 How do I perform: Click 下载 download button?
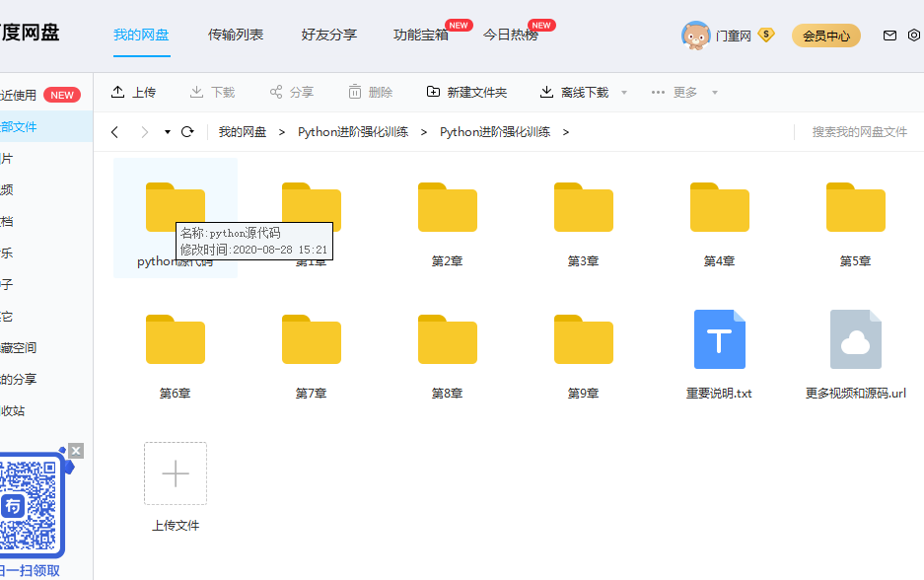(x=212, y=92)
